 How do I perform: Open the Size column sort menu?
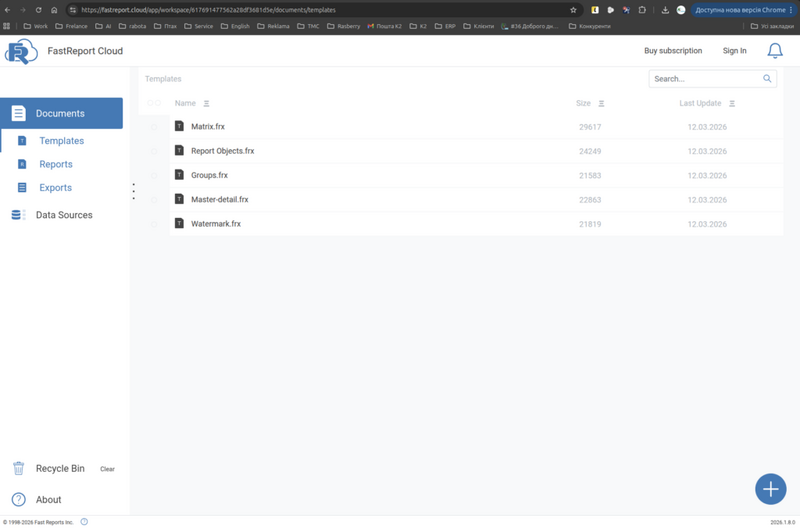point(602,103)
